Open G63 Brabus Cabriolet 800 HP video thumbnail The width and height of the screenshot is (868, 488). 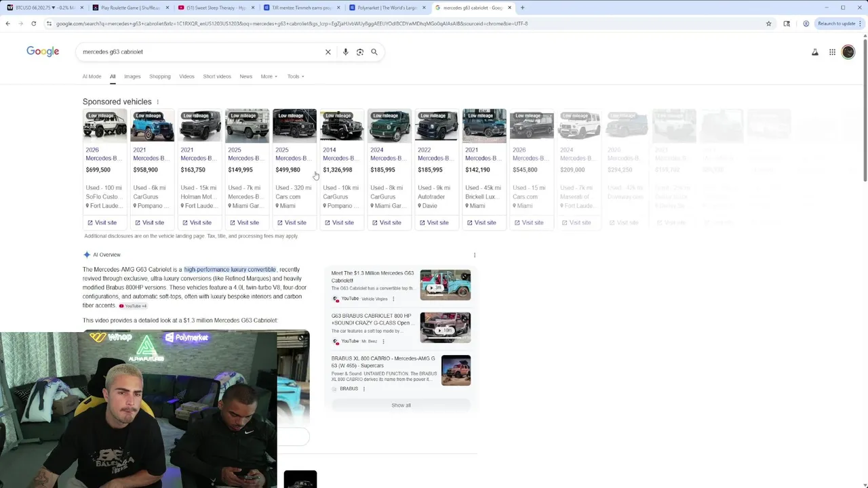445,327
